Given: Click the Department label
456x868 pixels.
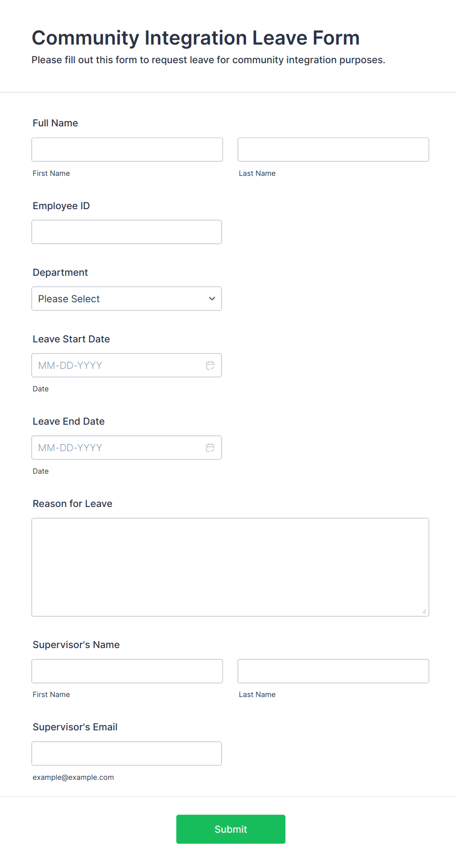Looking at the screenshot, I should pos(60,272).
